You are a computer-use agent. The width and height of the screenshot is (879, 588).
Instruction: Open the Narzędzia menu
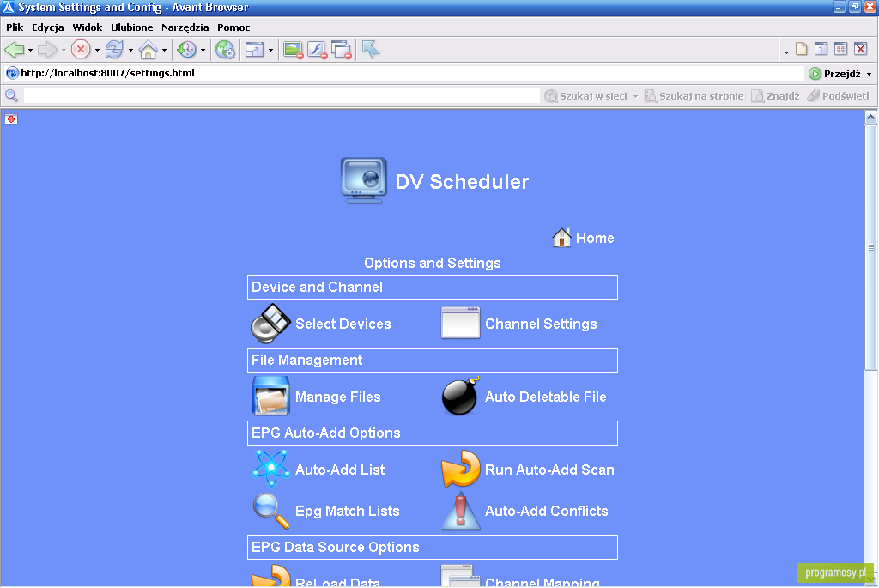pos(185,27)
